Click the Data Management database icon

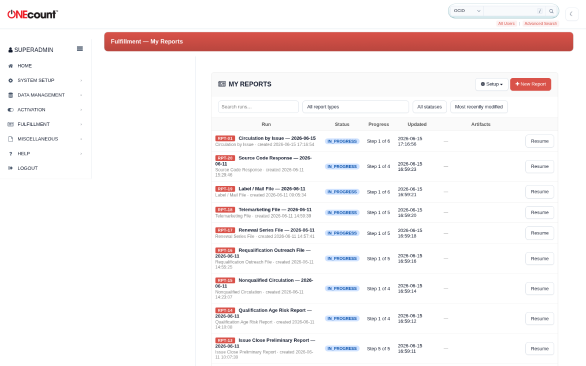(x=10, y=95)
